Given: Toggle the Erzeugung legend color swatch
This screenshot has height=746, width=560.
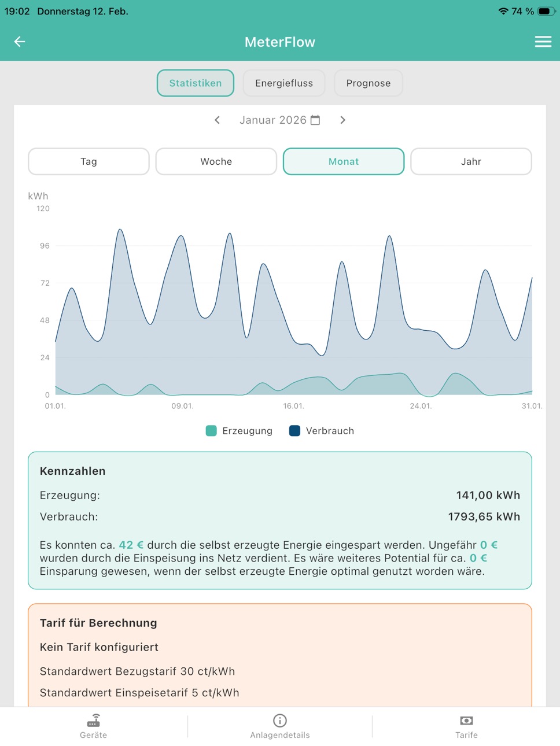Looking at the screenshot, I should (x=211, y=431).
